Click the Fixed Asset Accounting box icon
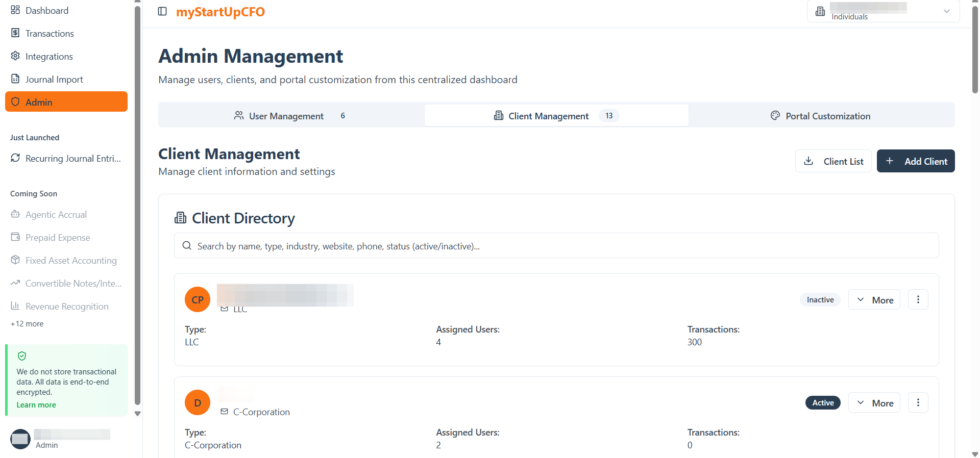Viewport: 980px width, 458px height. 15,260
